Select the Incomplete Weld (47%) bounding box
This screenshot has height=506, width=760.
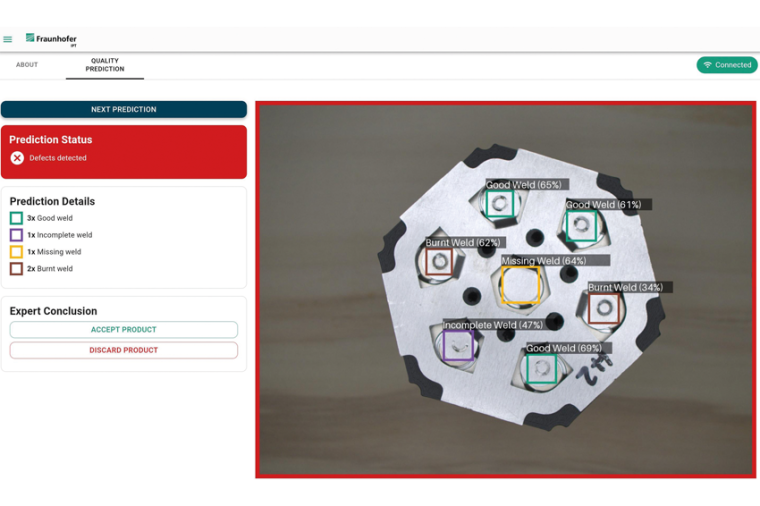458,346
